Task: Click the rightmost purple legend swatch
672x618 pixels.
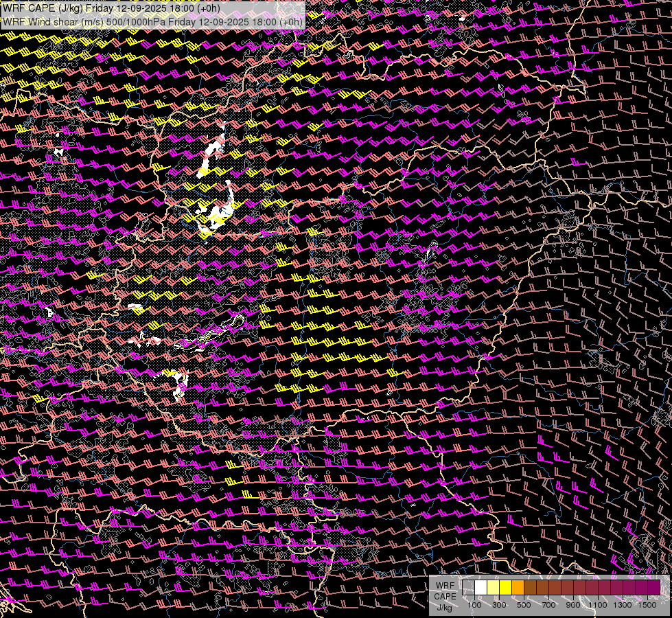Action: click(654, 588)
